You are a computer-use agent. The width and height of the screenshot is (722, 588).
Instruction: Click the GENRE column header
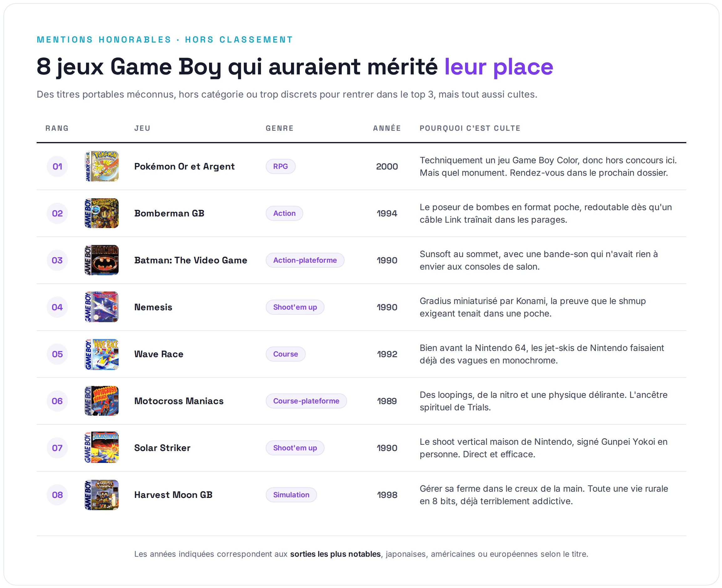(x=280, y=128)
